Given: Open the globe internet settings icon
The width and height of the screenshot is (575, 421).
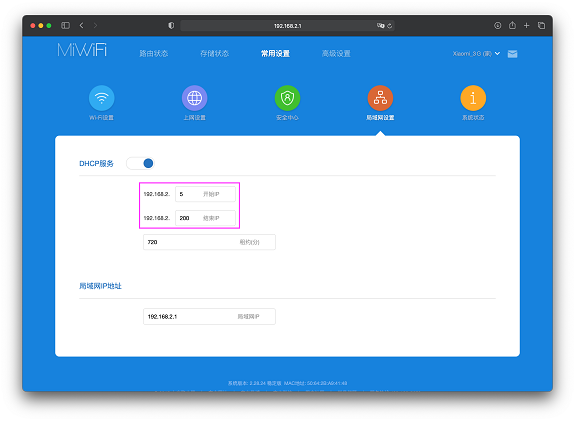Looking at the screenshot, I should click(x=194, y=98).
